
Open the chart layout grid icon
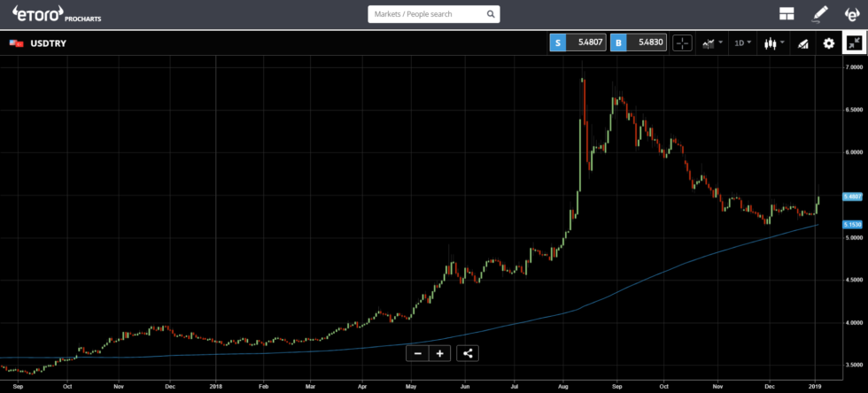coord(786,13)
